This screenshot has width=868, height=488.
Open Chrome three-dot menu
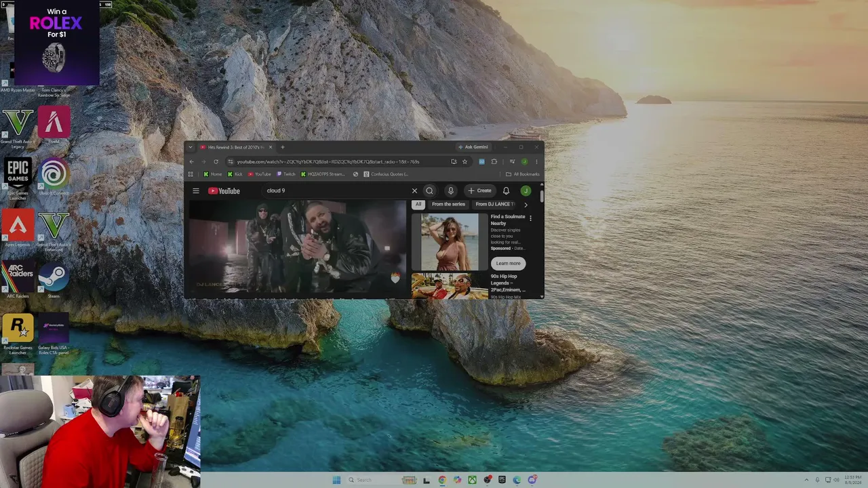[x=536, y=161]
